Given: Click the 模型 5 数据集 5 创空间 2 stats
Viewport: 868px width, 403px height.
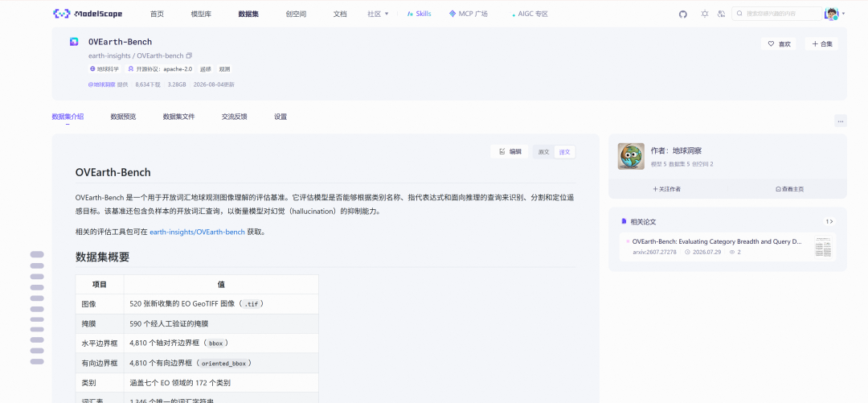Looking at the screenshot, I should tap(682, 164).
